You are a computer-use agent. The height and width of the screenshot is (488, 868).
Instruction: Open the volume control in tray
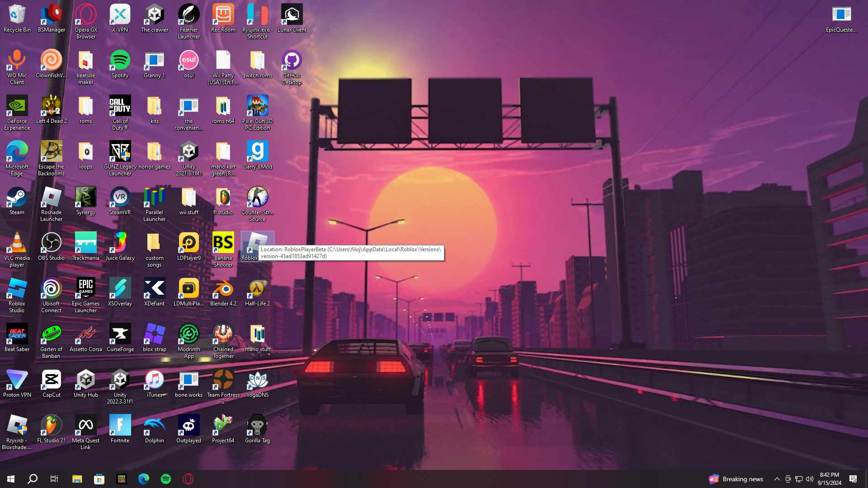pos(810,479)
